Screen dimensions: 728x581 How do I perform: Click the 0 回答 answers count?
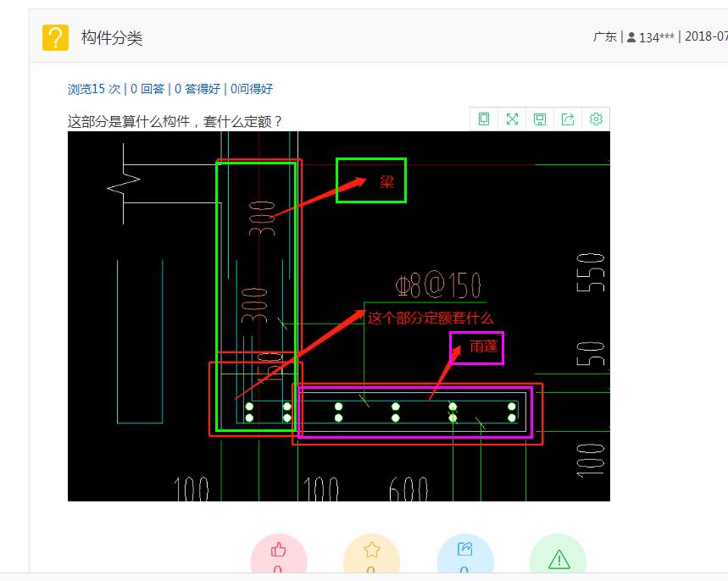point(147,89)
